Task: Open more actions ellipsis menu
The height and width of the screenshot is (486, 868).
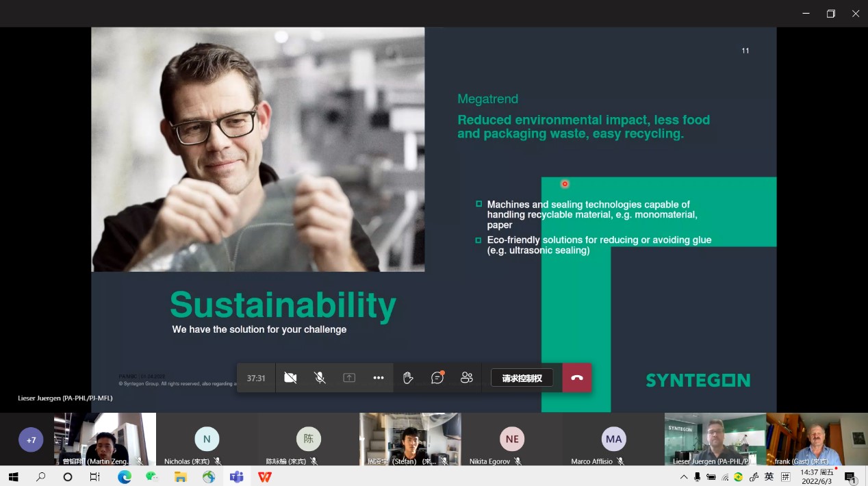Action: pyautogui.click(x=379, y=378)
